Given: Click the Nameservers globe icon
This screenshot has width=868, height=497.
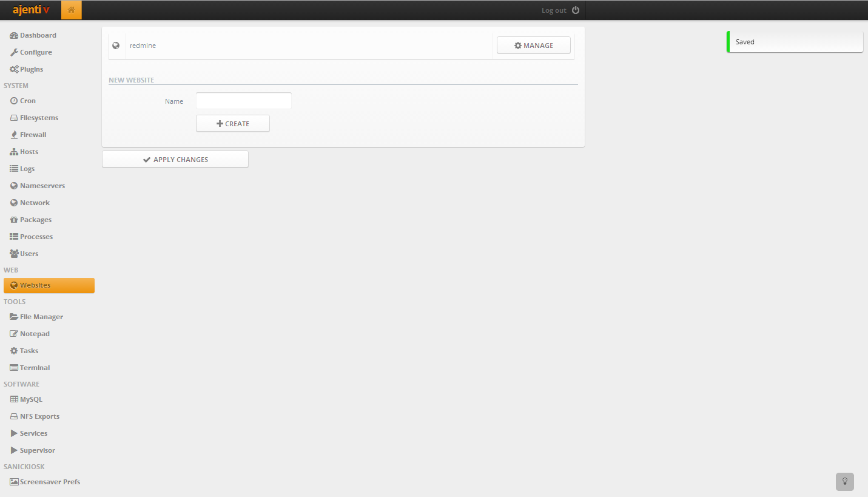Looking at the screenshot, I should coord(14,186).
